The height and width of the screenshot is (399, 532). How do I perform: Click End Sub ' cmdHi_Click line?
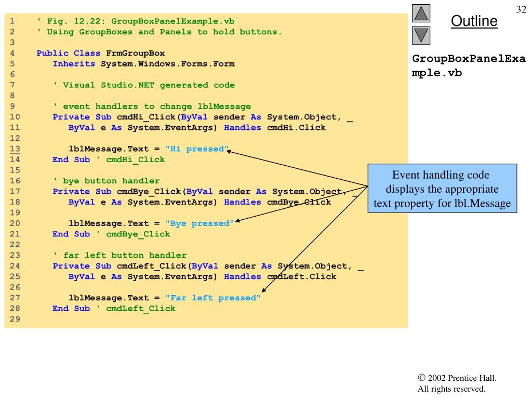(x=109, y=160)
